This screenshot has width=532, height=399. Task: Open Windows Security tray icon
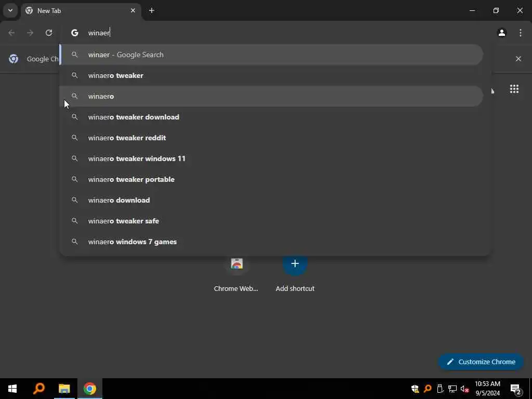(415, 389)
